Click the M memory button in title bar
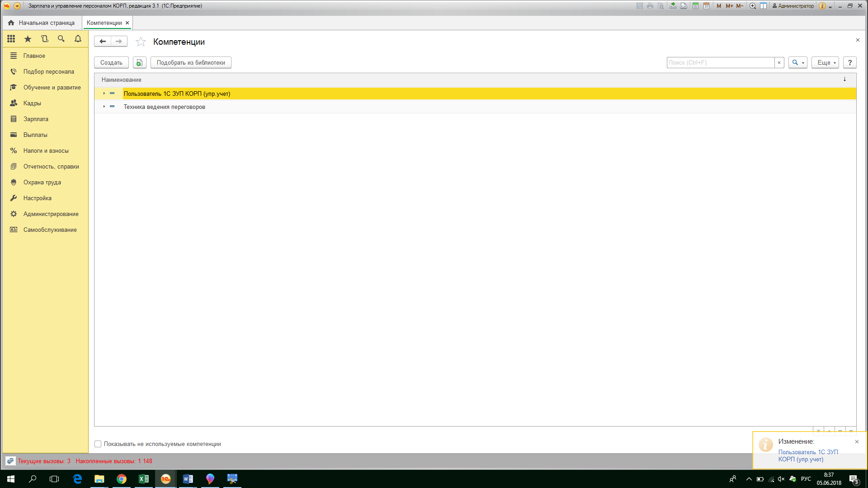This screenshot has height=488, width=868. pyautogui.click(x=719, y=6)
